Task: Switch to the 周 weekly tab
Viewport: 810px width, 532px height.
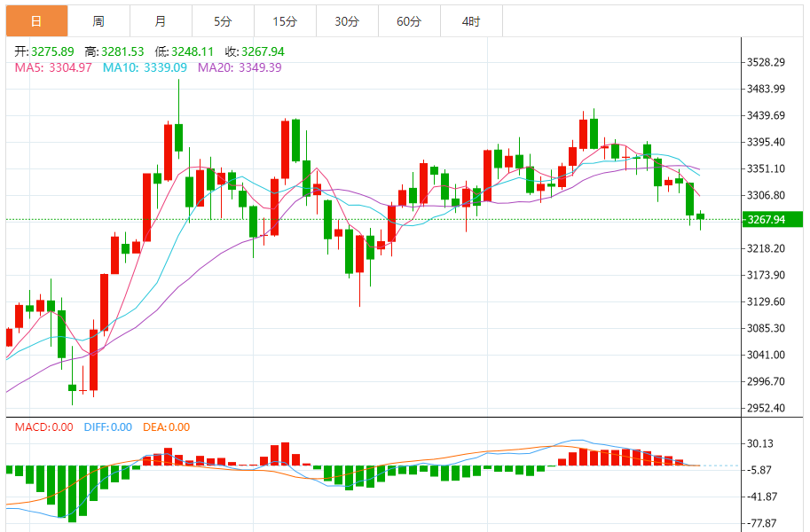Action: 98,21
